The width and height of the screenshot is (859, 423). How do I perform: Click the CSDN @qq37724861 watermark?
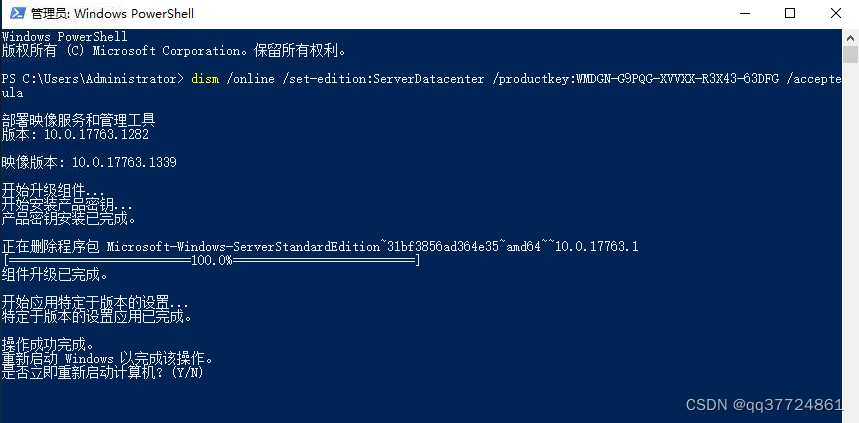pyautogui.click(x=765, y=405)
